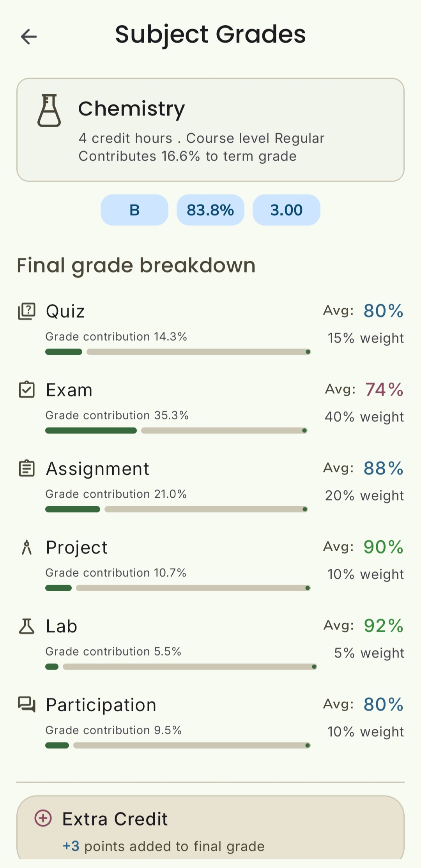This screenshot has width=421, height=868.
Task: Click the Exam grade contribution bar
Action: point(176,431)
